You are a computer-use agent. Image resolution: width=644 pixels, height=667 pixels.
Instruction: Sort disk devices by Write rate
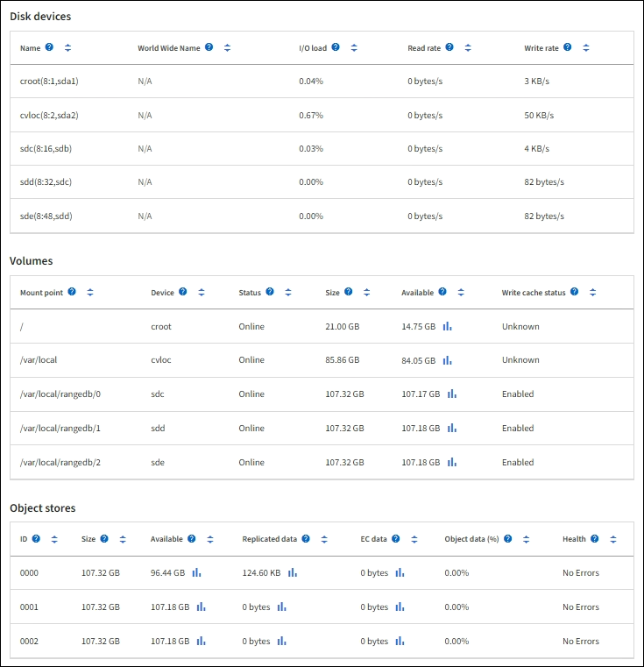point(585,47)
